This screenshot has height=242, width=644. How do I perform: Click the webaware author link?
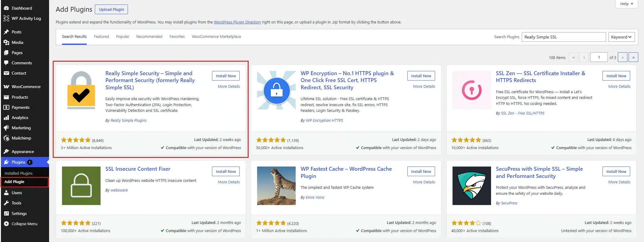tap(119, 190)
